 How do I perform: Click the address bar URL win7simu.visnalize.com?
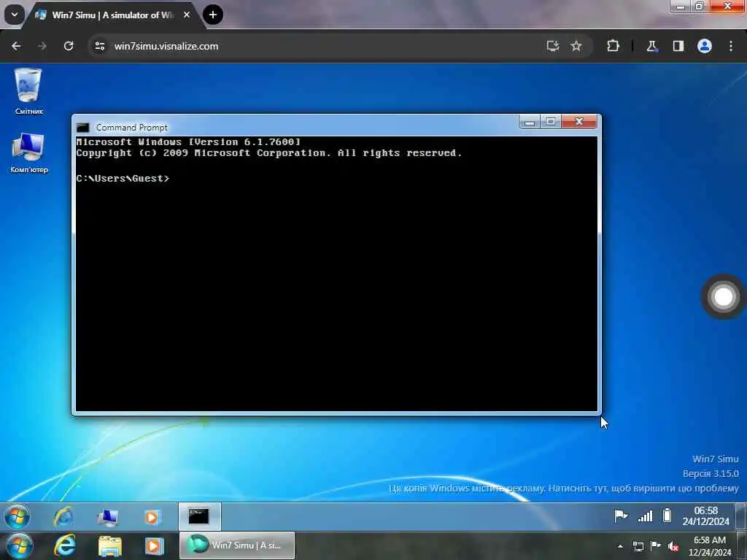tap(166, 46)
